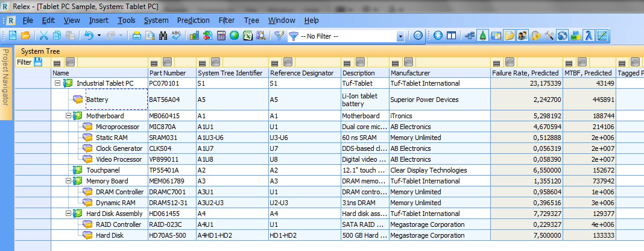The height and width of the screenshot is (251, 644).
Task: Click the Part Number column header
Action: click(x=172, y=73)
